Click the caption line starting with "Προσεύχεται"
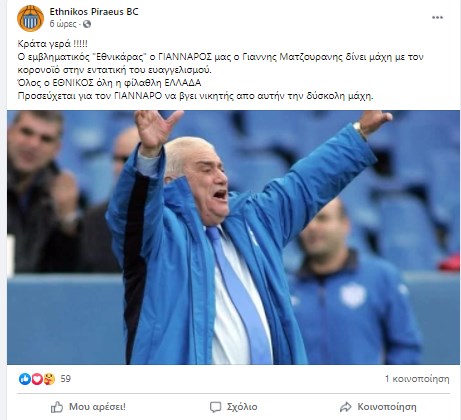461x420 pixels. [x=195, y=96]
